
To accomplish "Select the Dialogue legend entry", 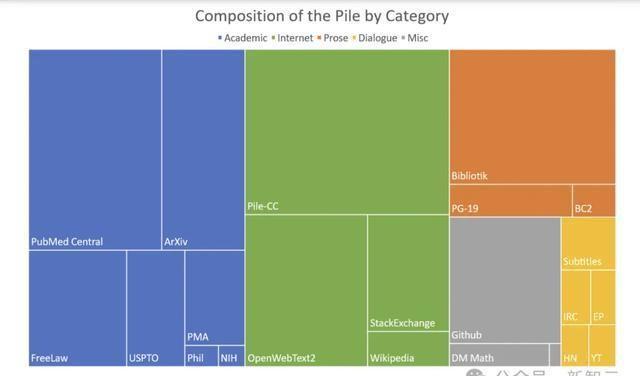I will pyautogui.click(x=375, y=38).
